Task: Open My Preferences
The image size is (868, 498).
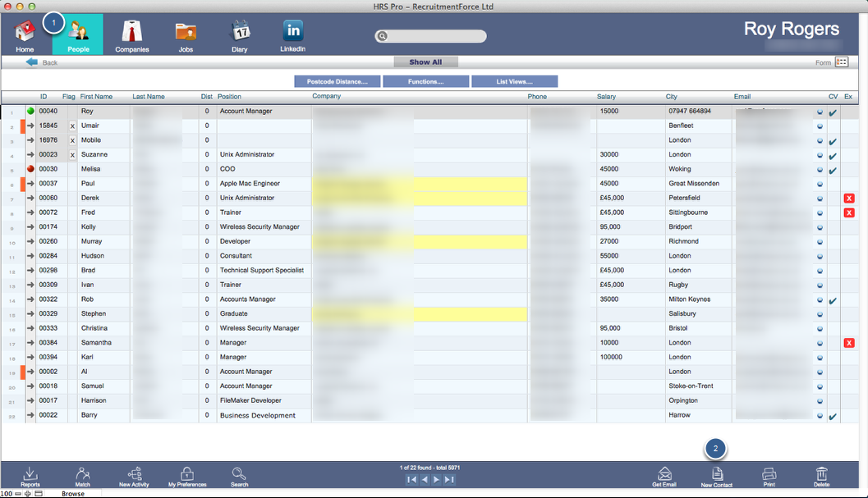Action: 187,476
